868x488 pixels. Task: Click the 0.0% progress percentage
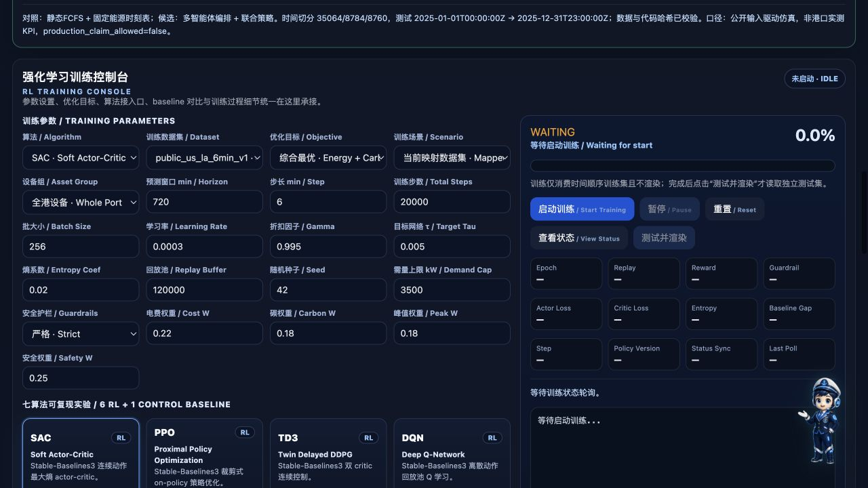point(815,136)
